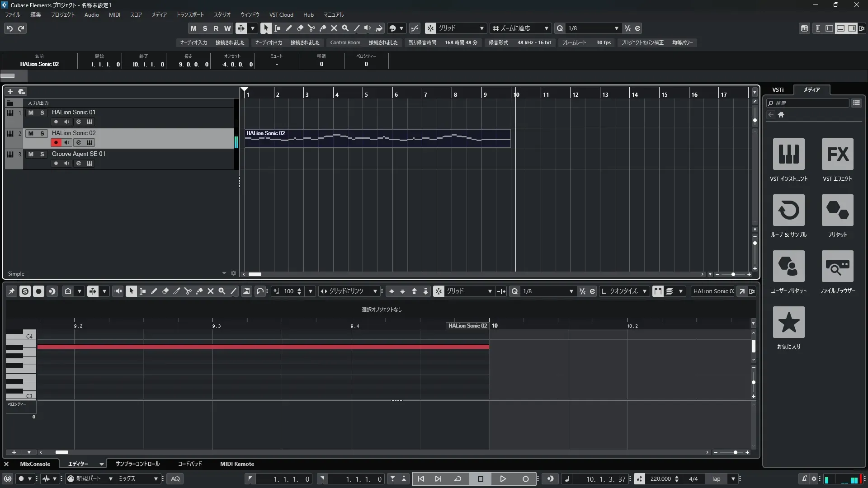Adjust the editor horizontal zoom slider

click(x=735, y=452)
